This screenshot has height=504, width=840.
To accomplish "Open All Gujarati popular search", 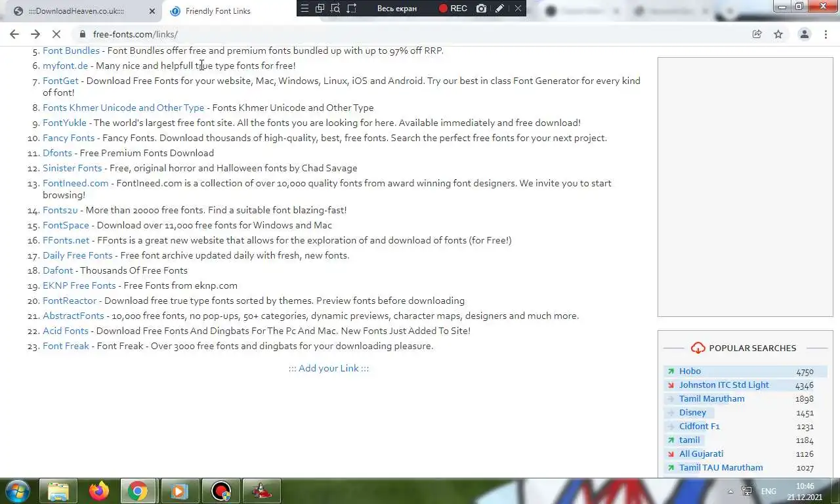I will (x=701, y=454).
